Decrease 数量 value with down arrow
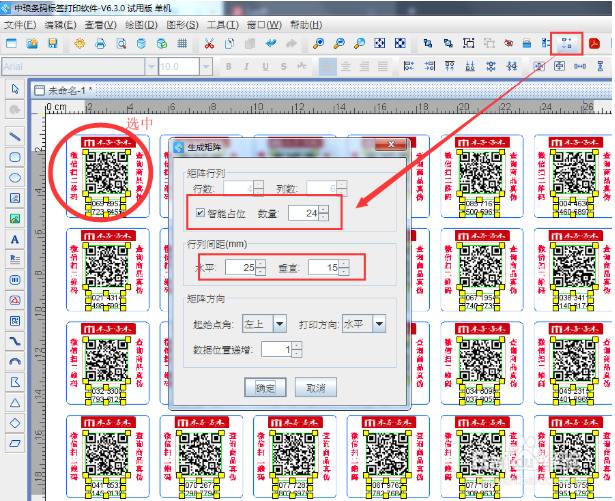615x501 pixels. pos(324,217)
